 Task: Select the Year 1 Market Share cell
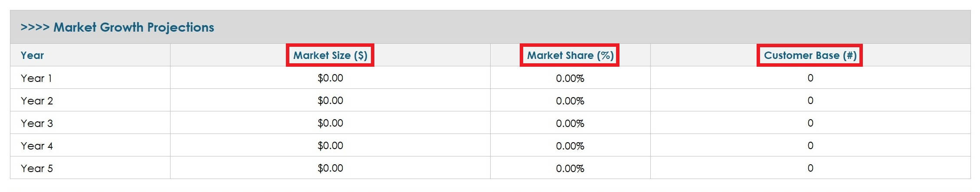(570, 78)
